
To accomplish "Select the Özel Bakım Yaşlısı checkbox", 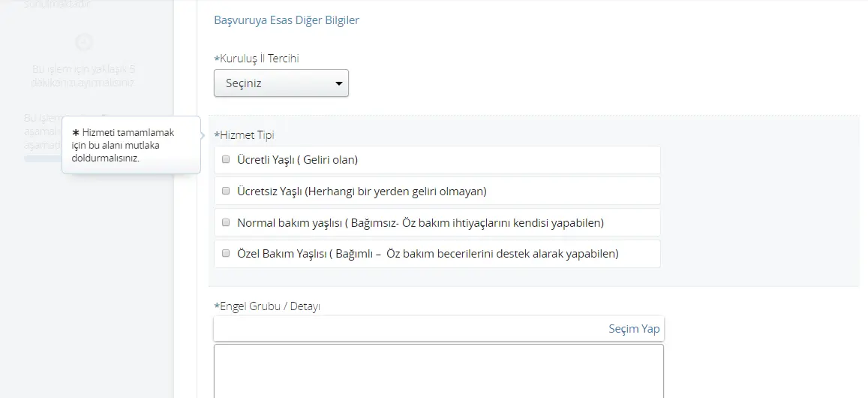I will click(226, 254).
